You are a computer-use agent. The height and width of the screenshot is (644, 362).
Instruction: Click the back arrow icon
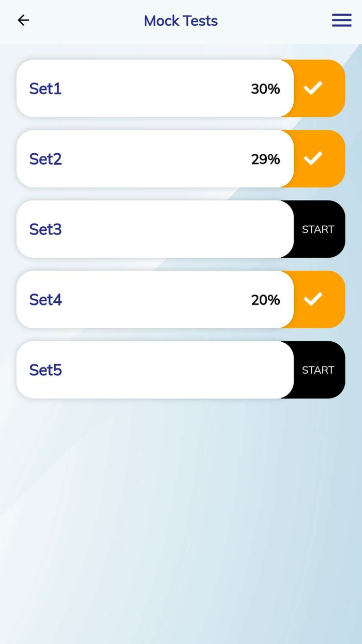[23, 20]
